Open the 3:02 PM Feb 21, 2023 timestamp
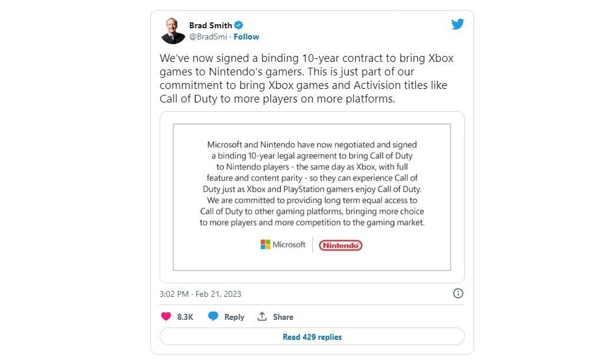The image size is (589, 364). point(200,294)
